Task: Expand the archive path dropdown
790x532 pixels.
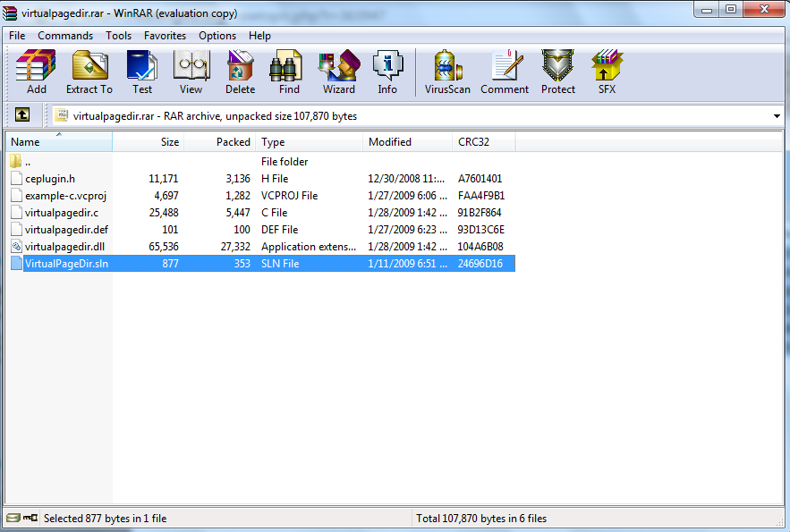Action: tap(776, 116)
